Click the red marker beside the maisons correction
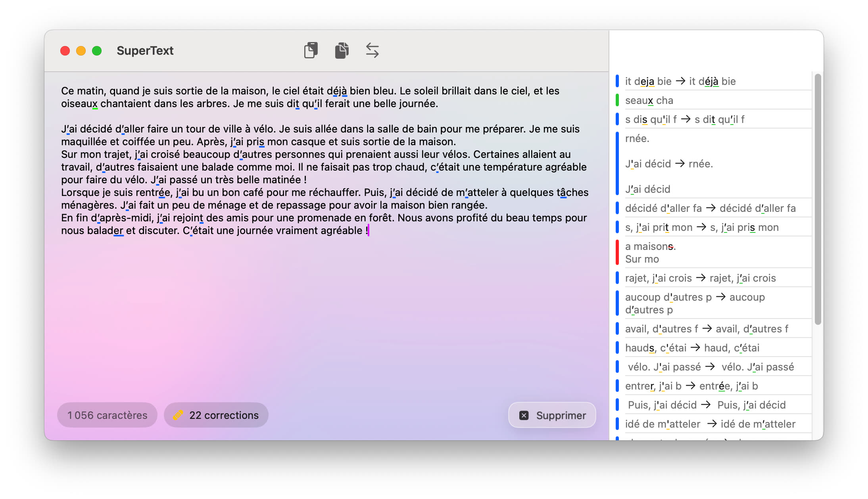The width and height of the screenshot is (868, 499). pos(617,252)
